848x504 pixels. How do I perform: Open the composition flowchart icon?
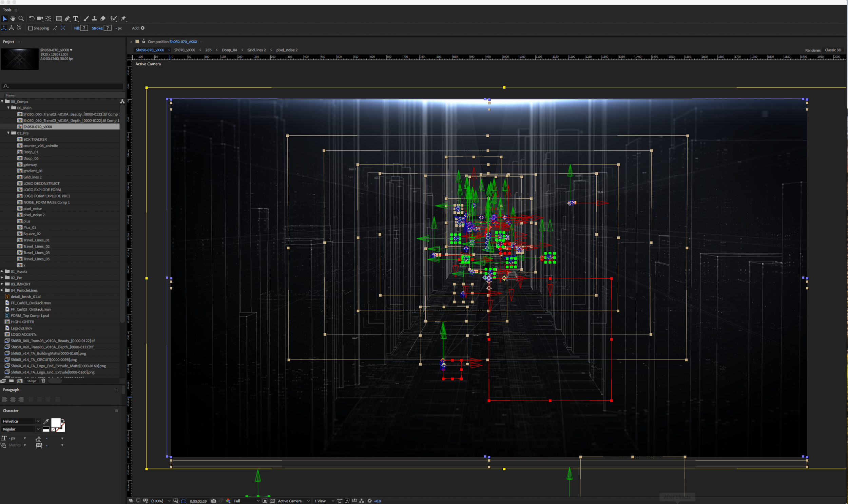[x=362, y=501]
